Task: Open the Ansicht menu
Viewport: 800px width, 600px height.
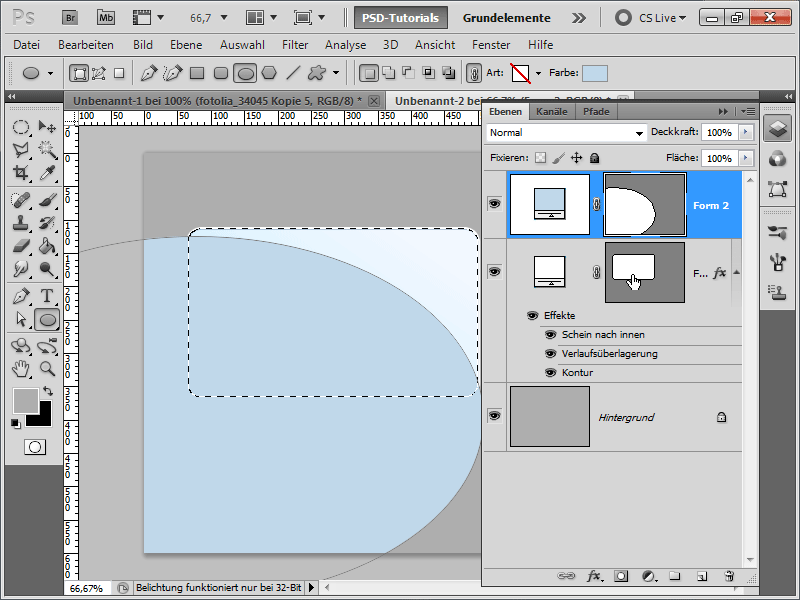Action: point(435,45)
